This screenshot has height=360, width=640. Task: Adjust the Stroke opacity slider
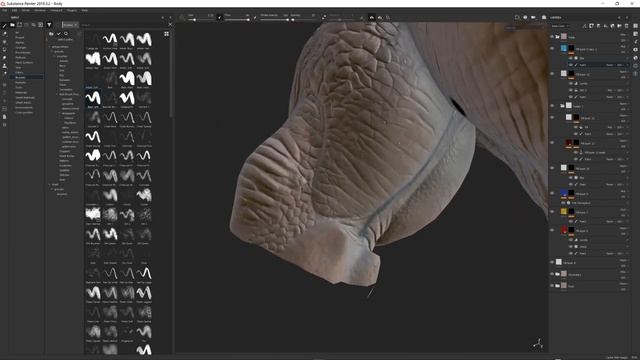274,20
